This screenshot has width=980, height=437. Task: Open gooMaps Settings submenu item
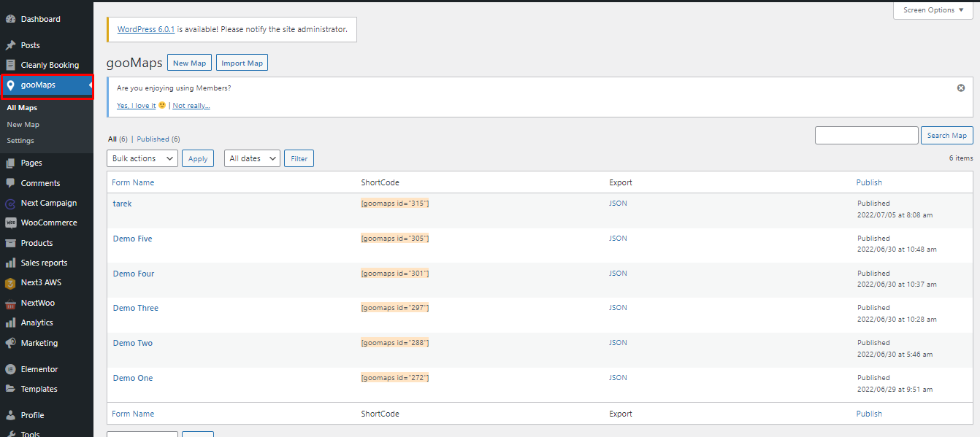20,141
